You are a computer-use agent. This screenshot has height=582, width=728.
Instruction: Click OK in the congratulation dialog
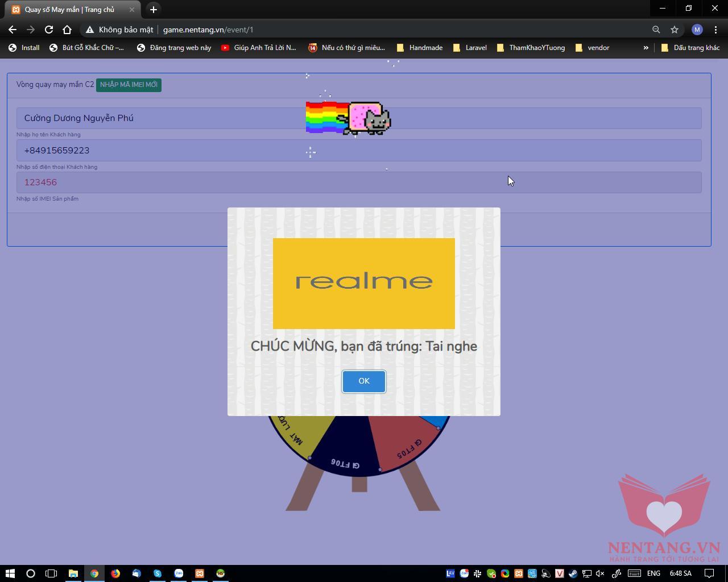[364, 381]
